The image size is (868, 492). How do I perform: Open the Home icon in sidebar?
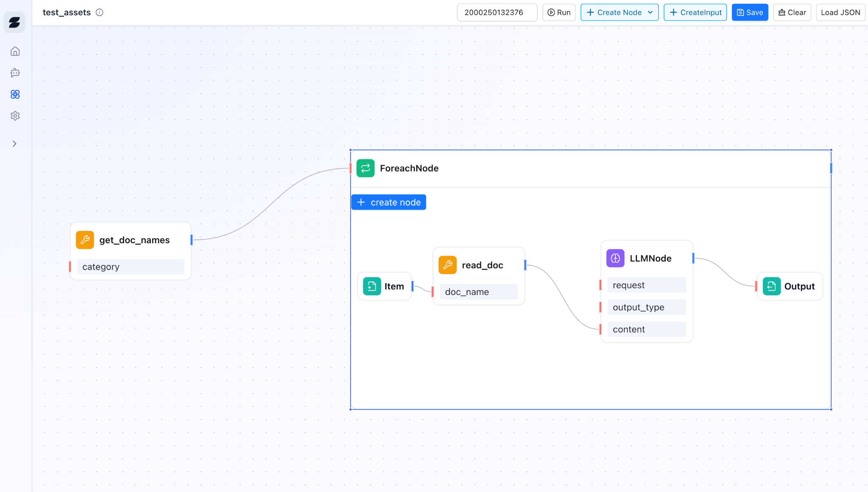click(15, 51)
